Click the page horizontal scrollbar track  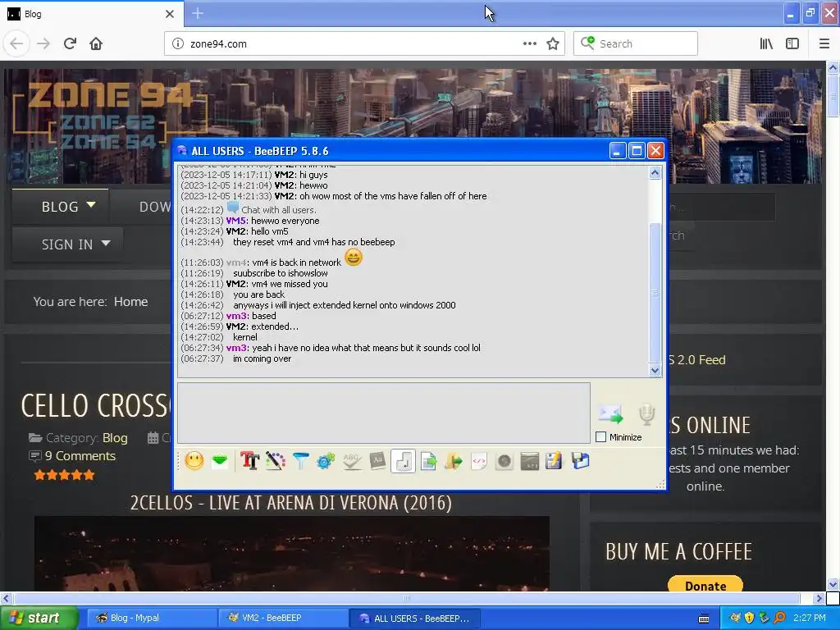click(x=407, y=598)
